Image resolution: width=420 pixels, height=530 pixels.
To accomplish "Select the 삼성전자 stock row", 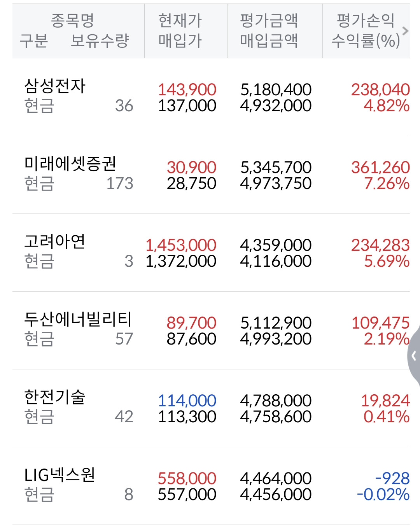I will click(211, 97).
